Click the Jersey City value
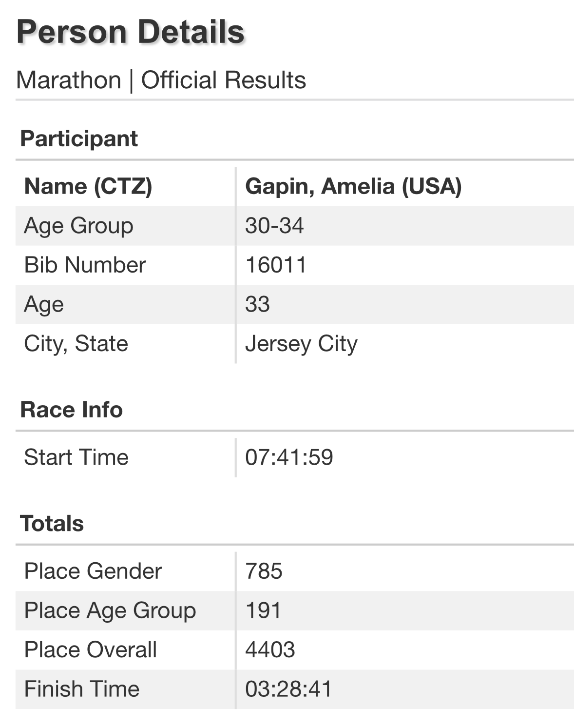 (x=301, y=344)
